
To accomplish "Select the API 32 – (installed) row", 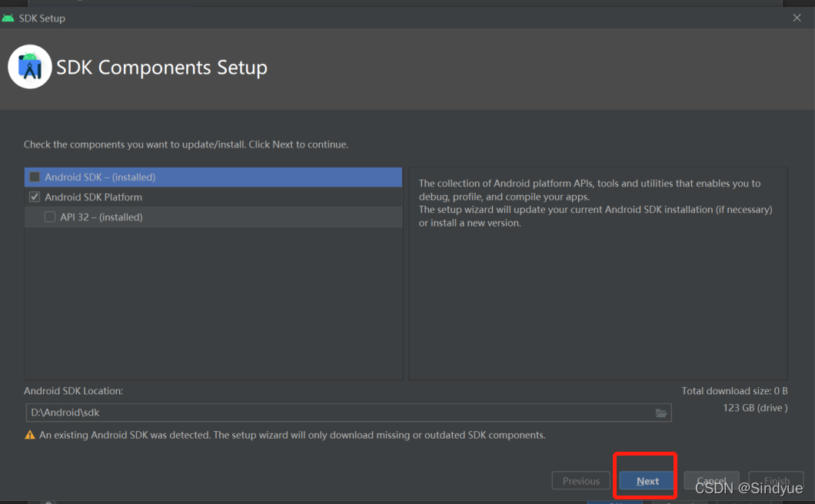I will [x=213, y=217].
